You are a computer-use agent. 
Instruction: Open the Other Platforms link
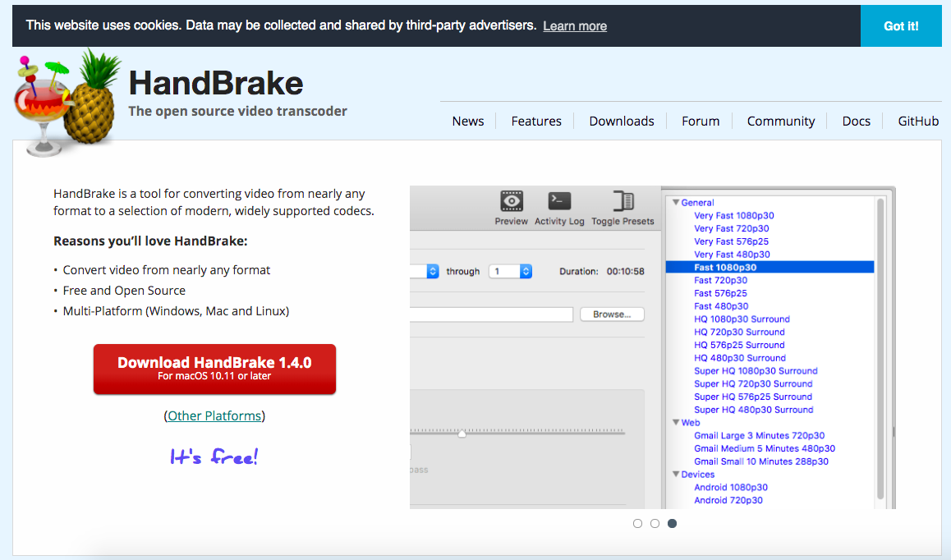214,415
